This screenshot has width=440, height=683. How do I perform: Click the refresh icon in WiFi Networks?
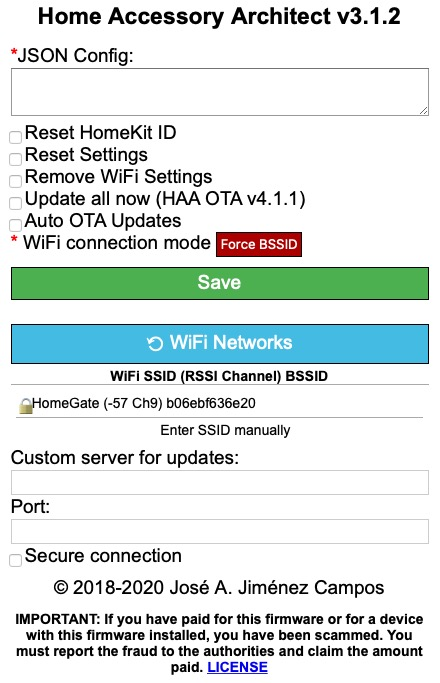pyautogui.click(x=155, y=344)
